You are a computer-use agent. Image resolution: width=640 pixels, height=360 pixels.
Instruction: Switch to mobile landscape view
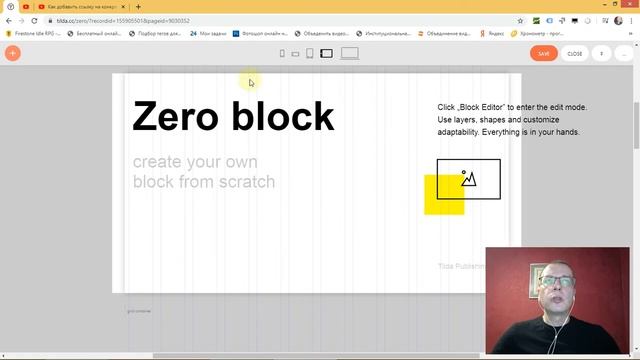295,54
